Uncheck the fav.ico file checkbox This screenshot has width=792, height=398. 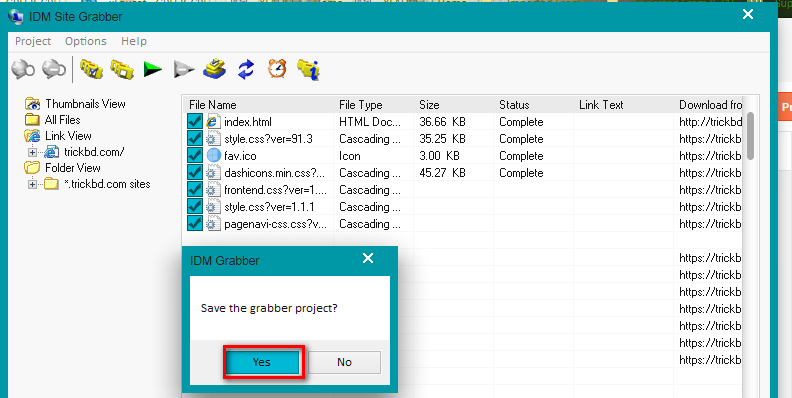(194, 156)
